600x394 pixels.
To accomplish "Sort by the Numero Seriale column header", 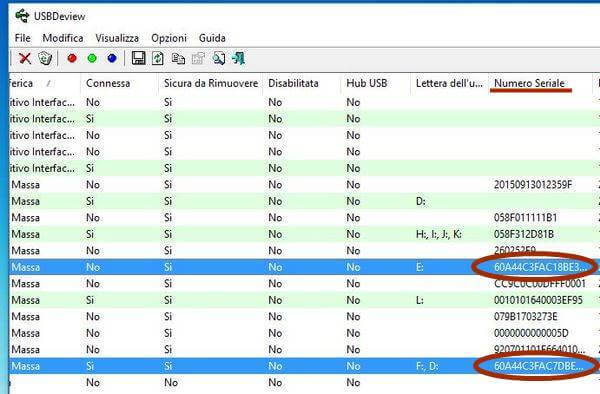I will click(x=540, y=83).
